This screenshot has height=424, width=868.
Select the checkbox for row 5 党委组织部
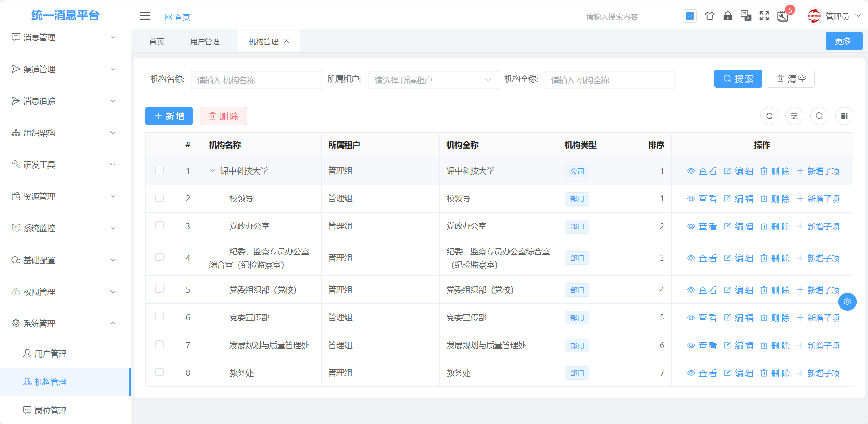click(160, 289)
